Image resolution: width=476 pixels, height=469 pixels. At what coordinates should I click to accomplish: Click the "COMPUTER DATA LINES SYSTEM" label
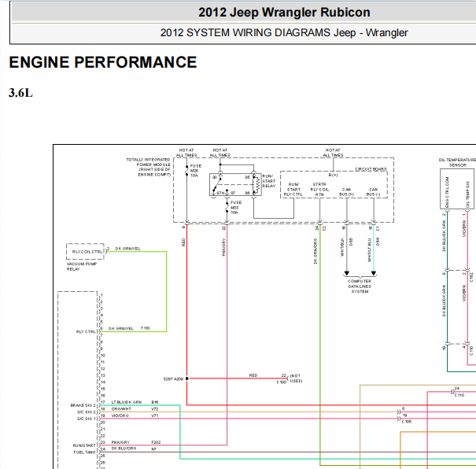coord(360,286)
